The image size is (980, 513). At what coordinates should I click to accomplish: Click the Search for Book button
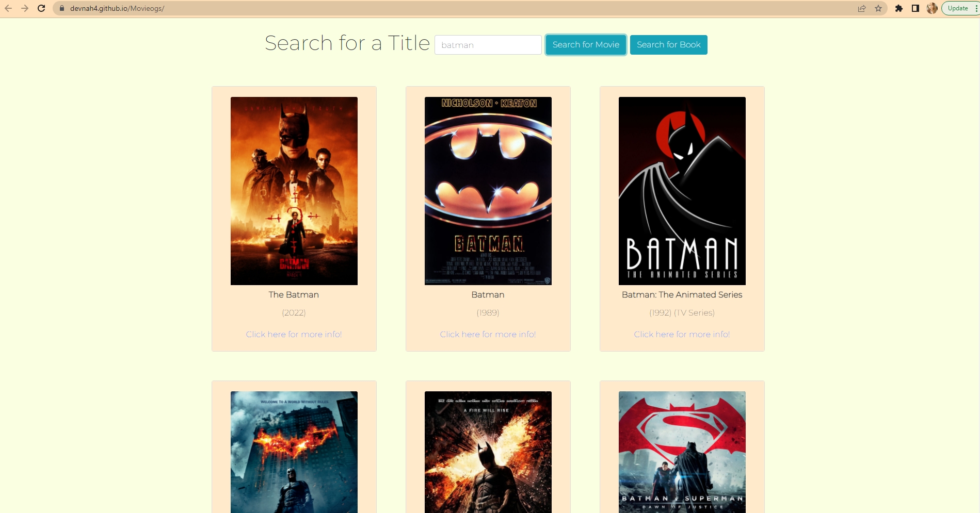point(669,45)
